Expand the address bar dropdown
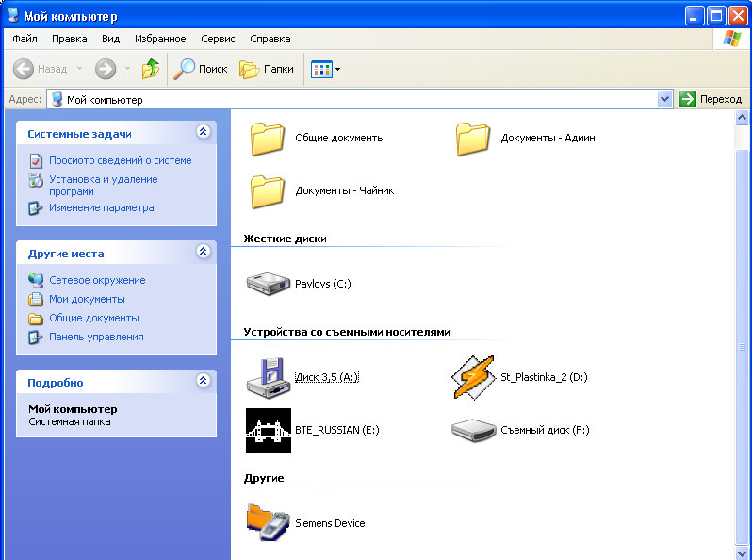The width and height of the screenshot is (752, 560). 664,99
